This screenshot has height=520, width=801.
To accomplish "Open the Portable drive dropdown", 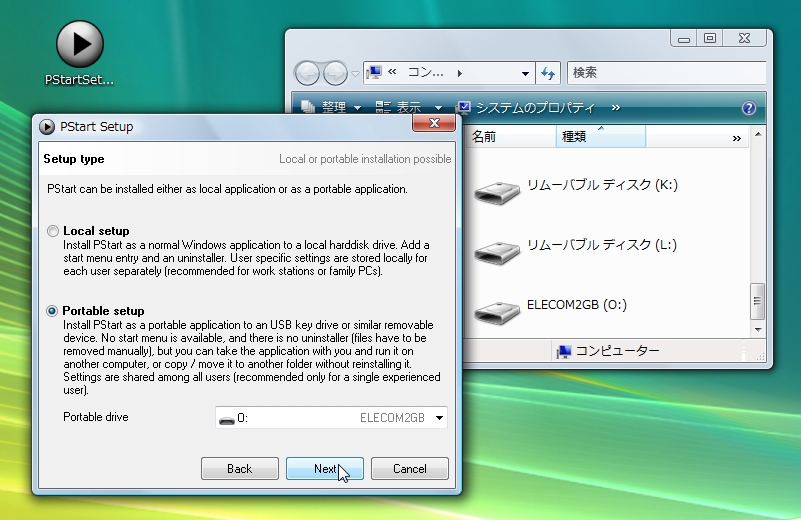I will 331,418.
